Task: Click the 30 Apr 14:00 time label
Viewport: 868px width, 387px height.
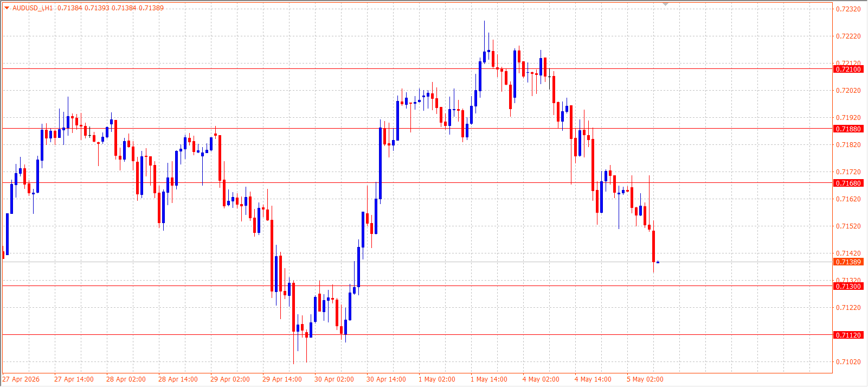Action: 386,379
